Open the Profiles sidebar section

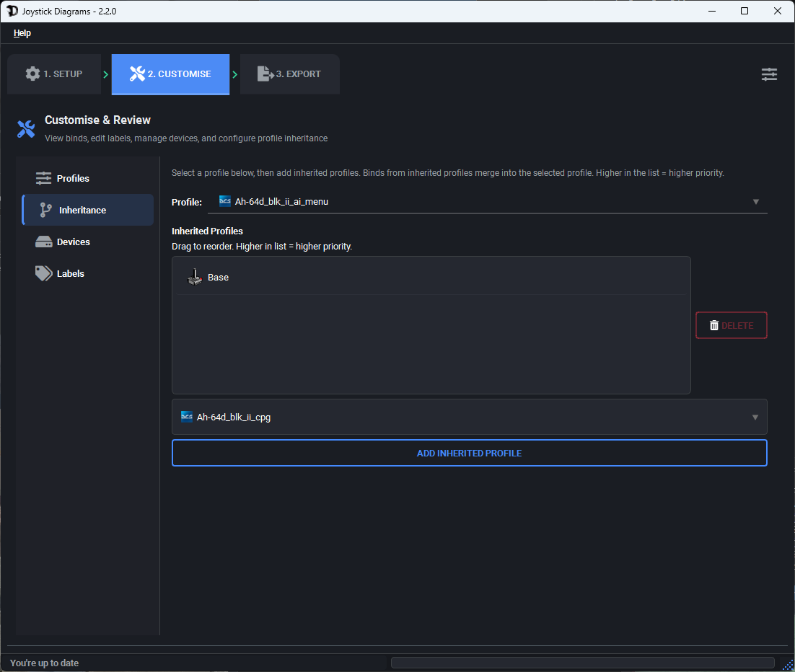[x=88, y=178]
